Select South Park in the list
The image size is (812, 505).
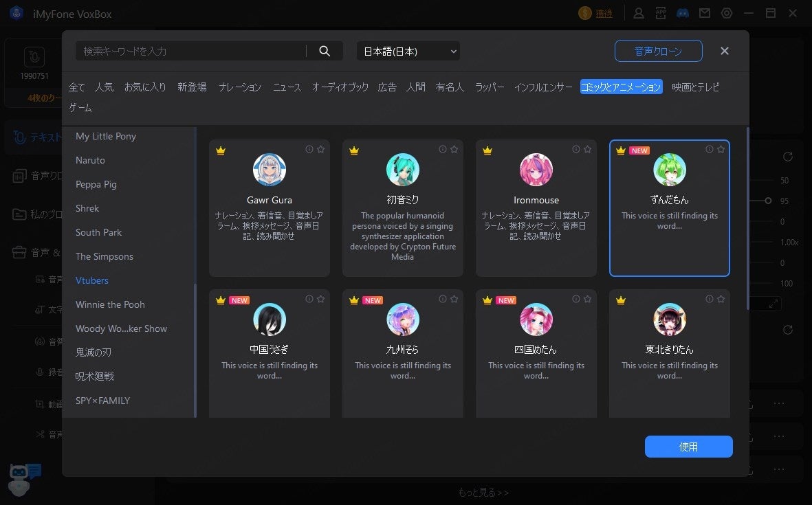tap(98, 232)
